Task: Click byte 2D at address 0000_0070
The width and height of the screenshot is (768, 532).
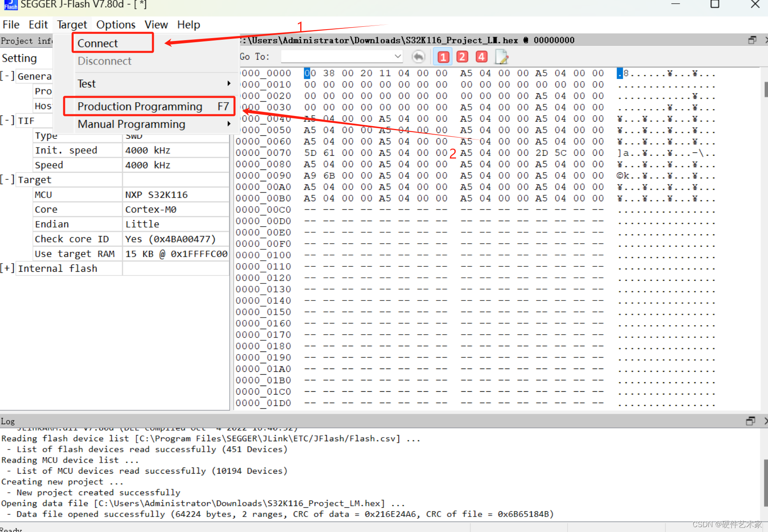Action: pyautogui.click(x=542, y=152)
